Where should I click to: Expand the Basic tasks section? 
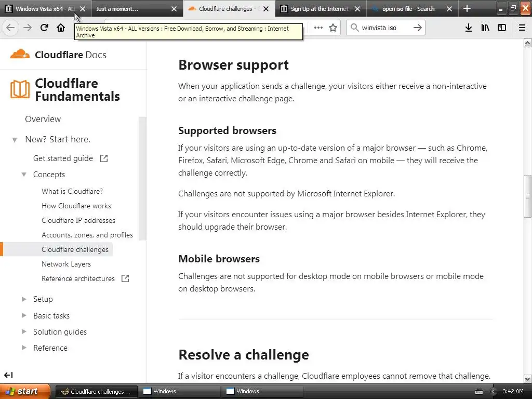coord(24,315)
